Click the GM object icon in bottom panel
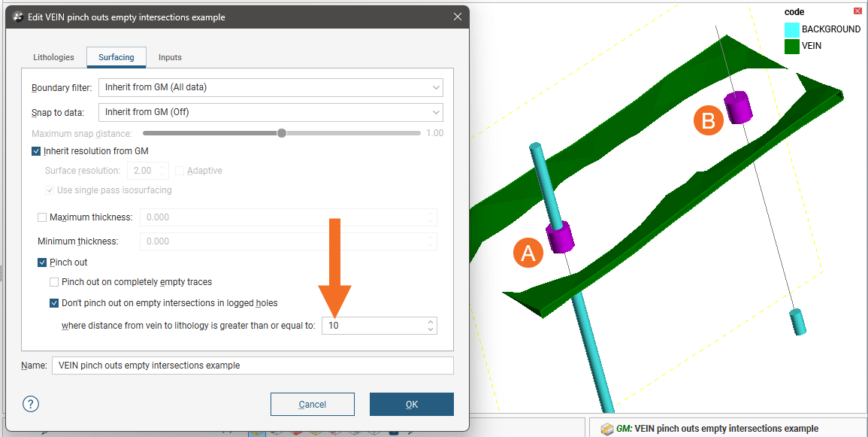The image size is (868, 437). tap(606, 429)
